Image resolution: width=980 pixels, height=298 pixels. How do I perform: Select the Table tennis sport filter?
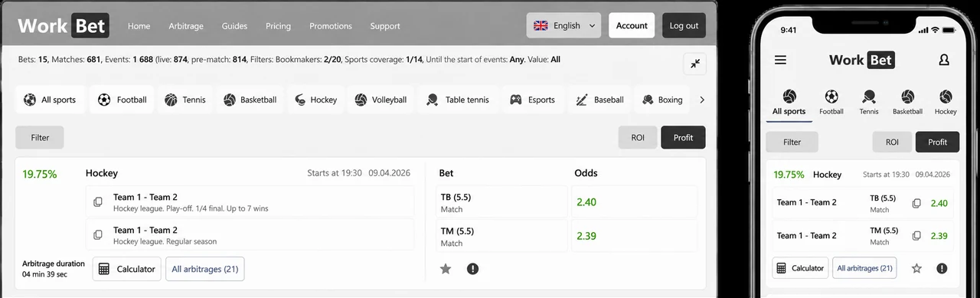coord(458,100)
